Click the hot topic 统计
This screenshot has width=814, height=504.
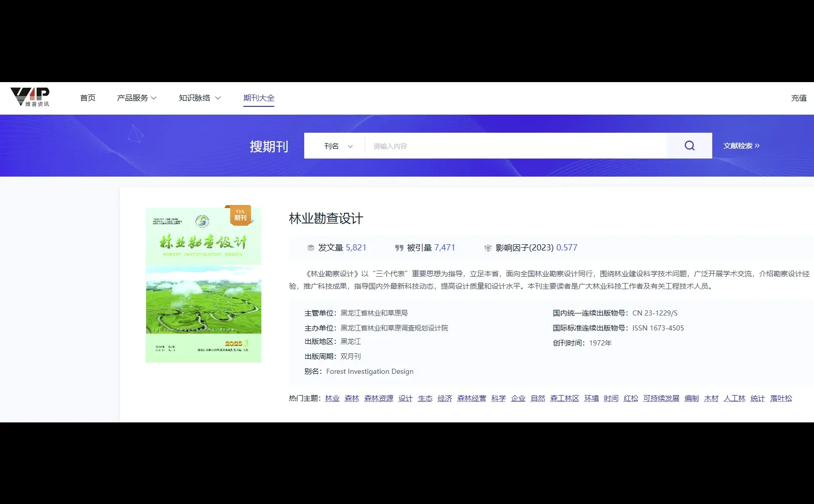click(x=758, y=398)
